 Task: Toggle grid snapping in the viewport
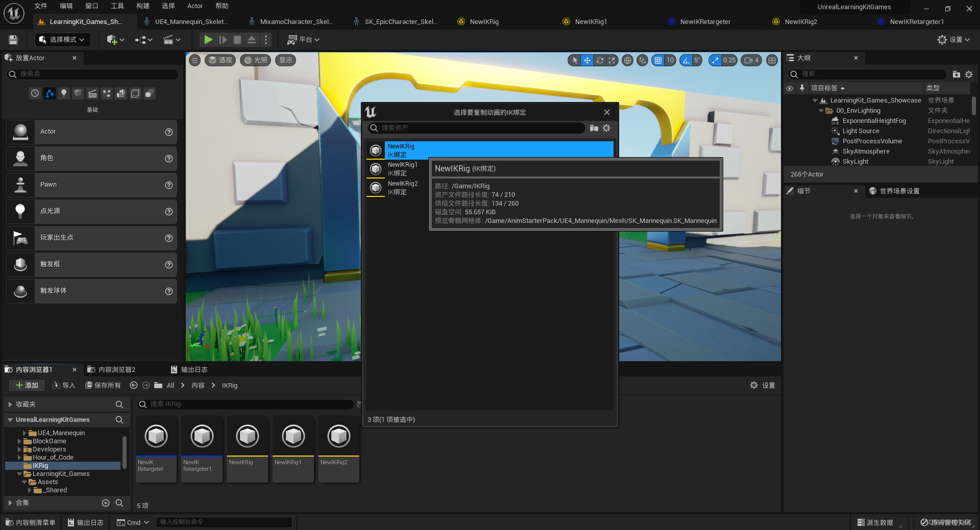tap(658, 60)
